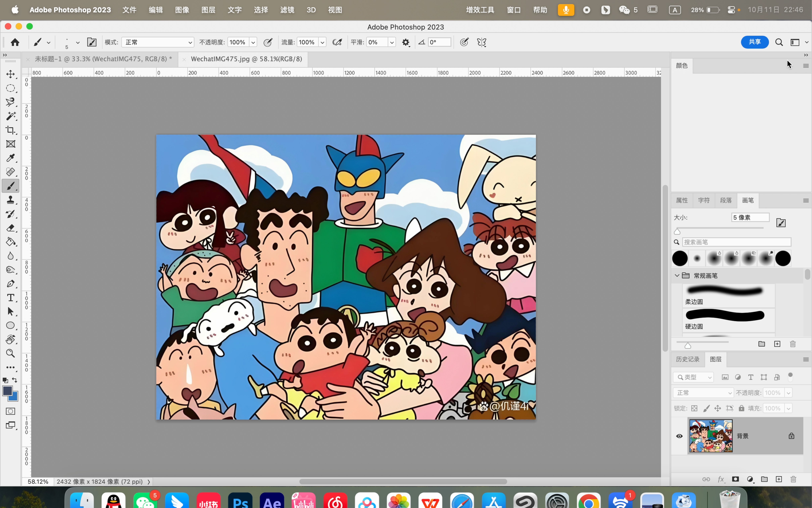Select the Eyedropper tool
Viewport: 812px width, 508px height.
10,158
